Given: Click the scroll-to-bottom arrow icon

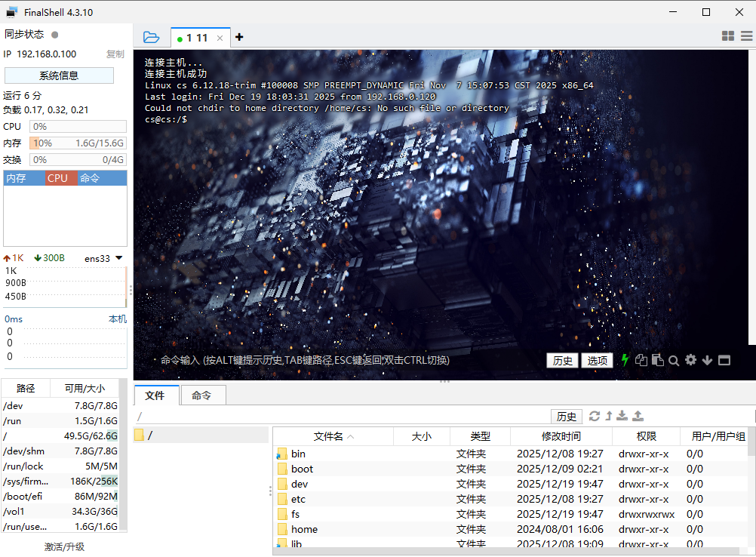Looking at the screenshot, I should click(x=707, y=360).
